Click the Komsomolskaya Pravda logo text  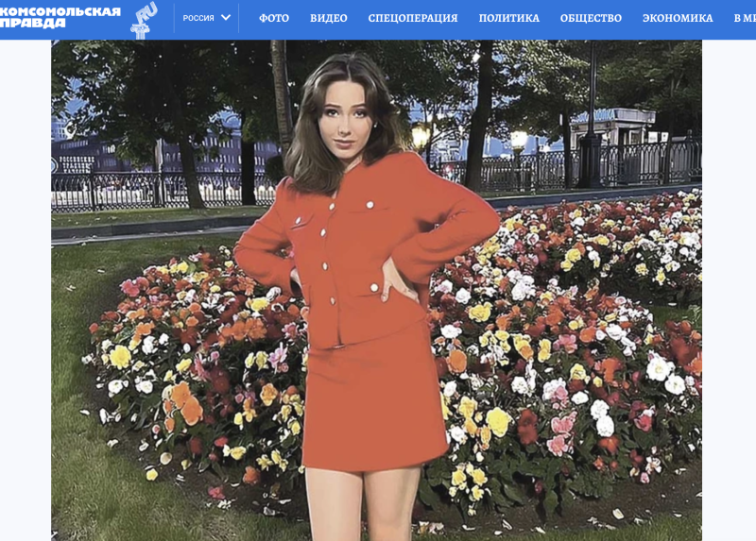(60, 17)
